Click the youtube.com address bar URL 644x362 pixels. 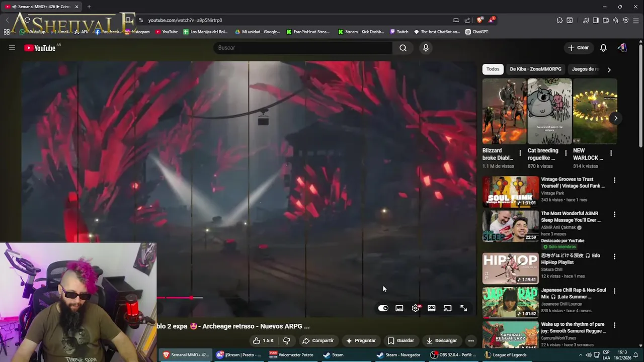(x=185, y=20)
